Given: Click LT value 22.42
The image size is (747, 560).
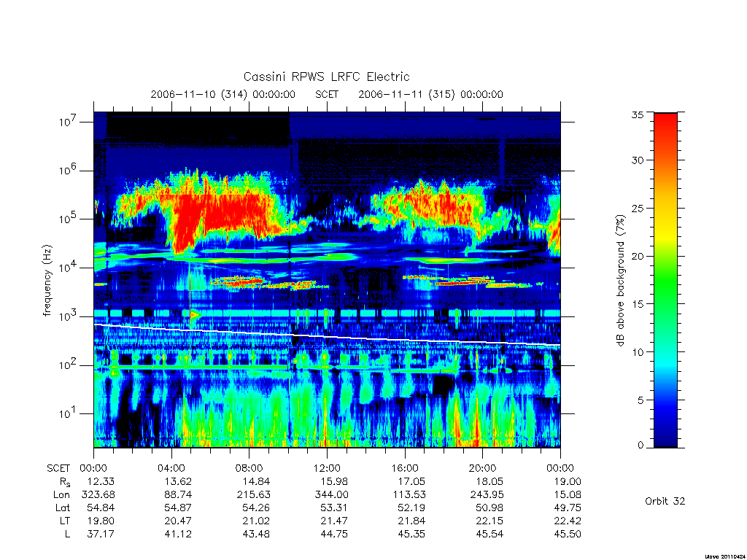Looking at the screenshot, I should (568, 521).
